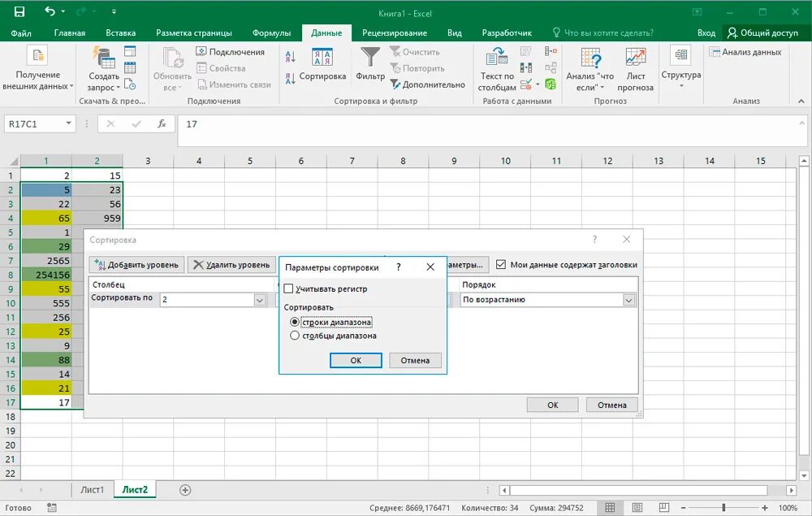Click the Save icon in the quick access toolbar
The image size is (812, 516).
(19, 11)
